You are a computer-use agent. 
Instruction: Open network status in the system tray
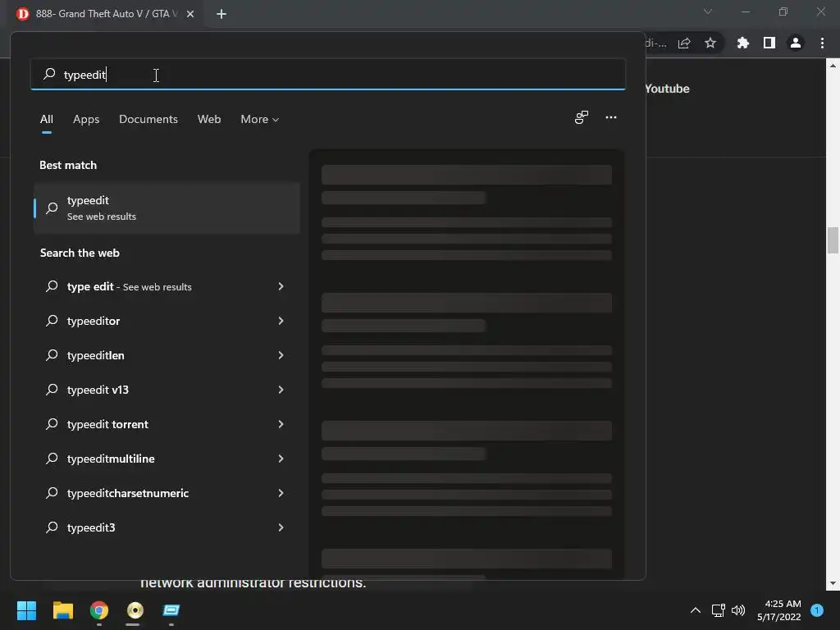click(x=718, y=610)
